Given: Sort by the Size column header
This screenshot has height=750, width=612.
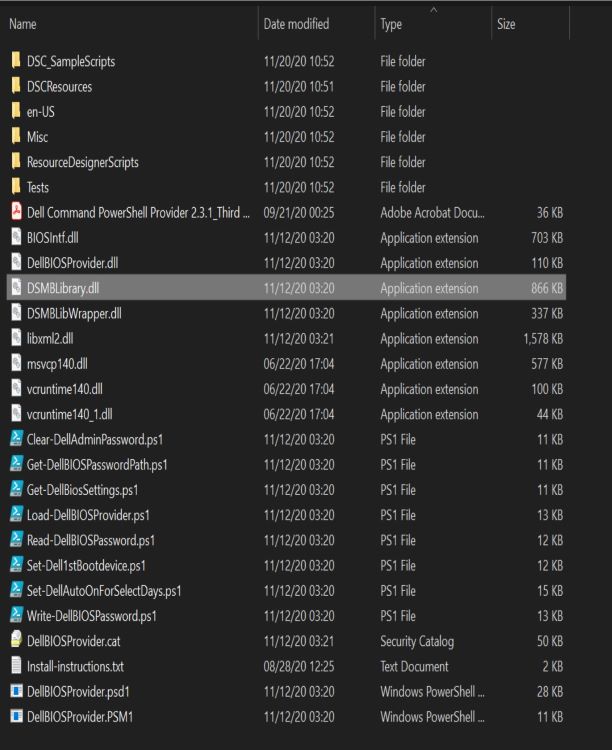Looking at the screenshot, I should [506, 24].
